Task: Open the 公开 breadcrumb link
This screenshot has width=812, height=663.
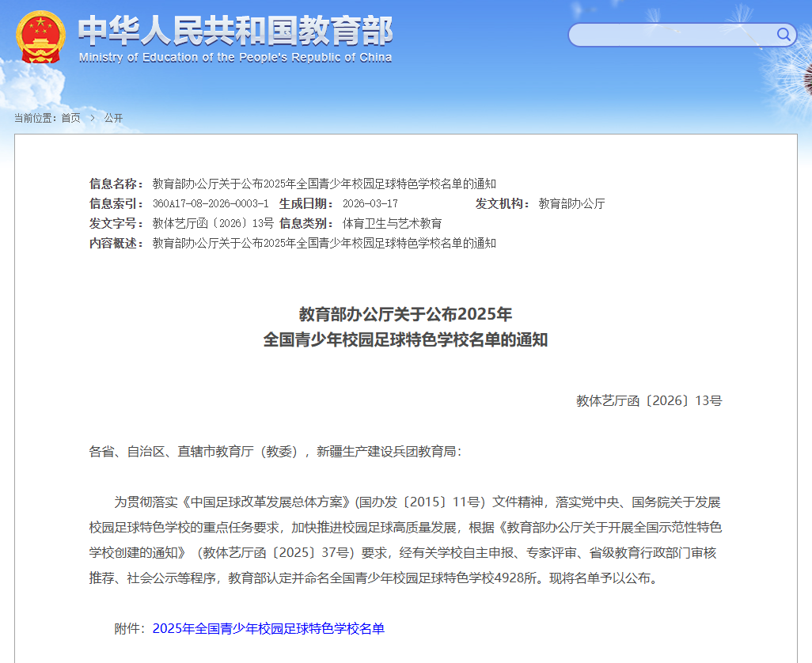Action: [113, 118]
